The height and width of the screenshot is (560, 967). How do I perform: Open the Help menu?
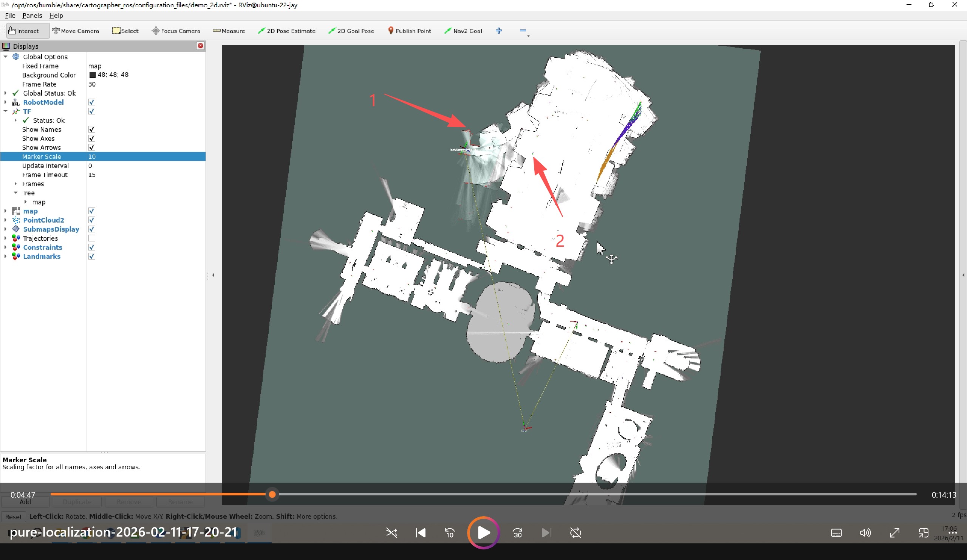56,15
